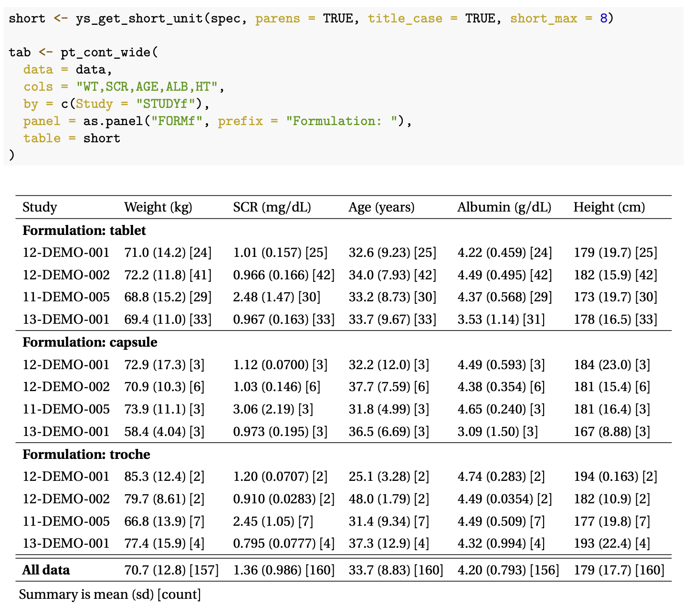Select the 'Formulation: troche' panel heading
Screen dimensions: 692x616
86,454
